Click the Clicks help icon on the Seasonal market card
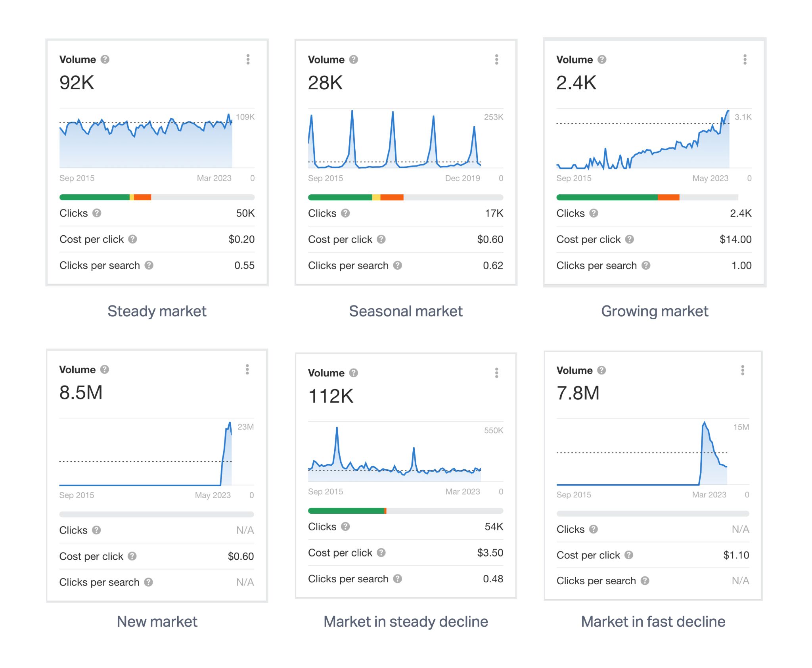The image size is (812, 668). 346,213
